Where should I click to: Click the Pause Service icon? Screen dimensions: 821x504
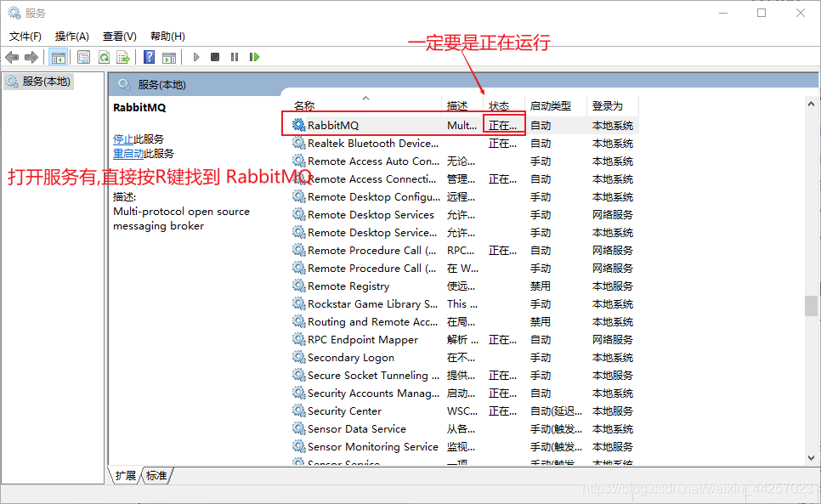click(x=234, y=57)
